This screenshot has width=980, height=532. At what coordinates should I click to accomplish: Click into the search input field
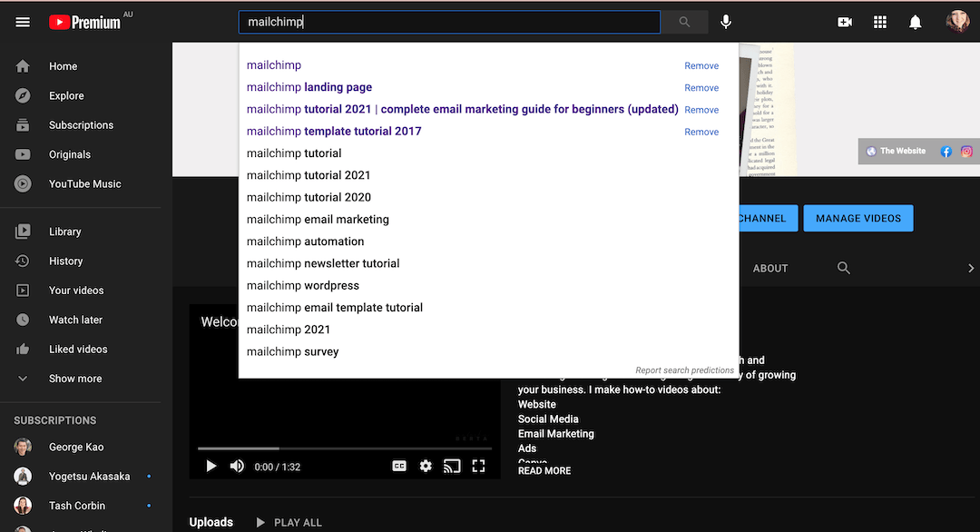tap(449, 22)
